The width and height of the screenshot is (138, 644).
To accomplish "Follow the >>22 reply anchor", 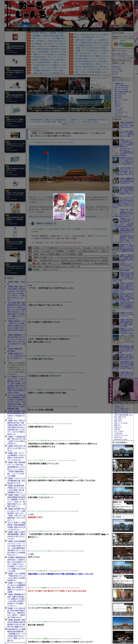I will (31, 514).
